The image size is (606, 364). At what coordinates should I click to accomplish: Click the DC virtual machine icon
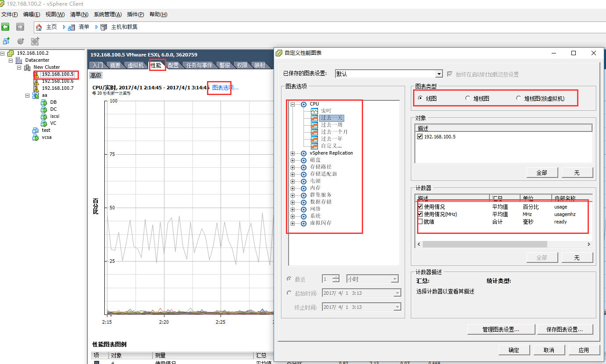click(44, 110)
